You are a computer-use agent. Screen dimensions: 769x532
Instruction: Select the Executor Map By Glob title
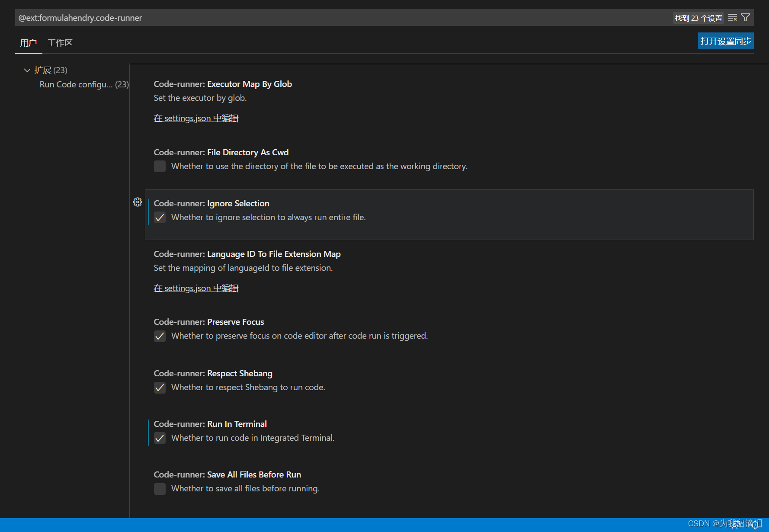point(223,84)
